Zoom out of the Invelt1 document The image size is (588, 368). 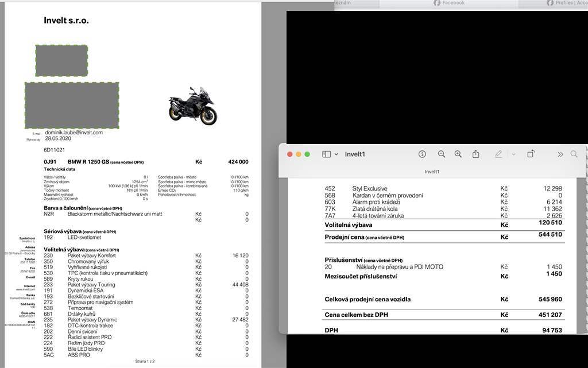[x=441, y=154]
